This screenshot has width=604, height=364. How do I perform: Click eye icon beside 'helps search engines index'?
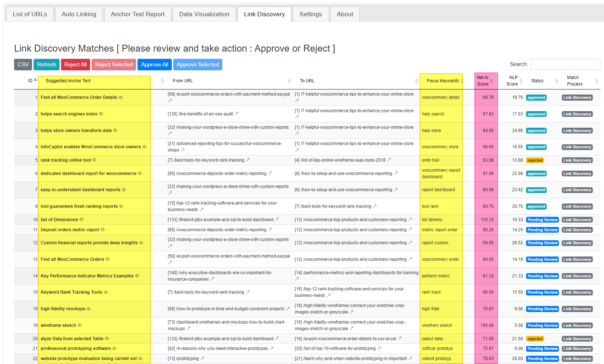click(x=101, y=114)
